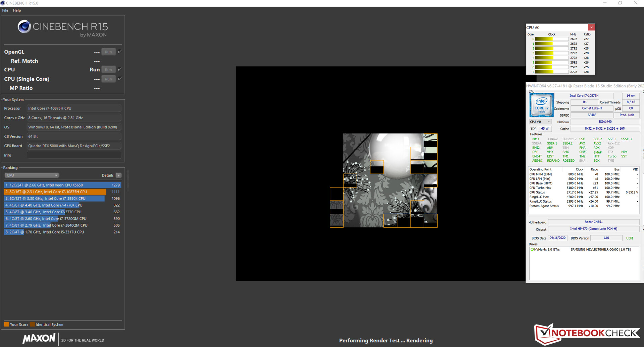The image size is (644, 347).
Task: Toggle the CPU (Single Core) checkmark
Action: pyautogui.click(x=120, y=79)
